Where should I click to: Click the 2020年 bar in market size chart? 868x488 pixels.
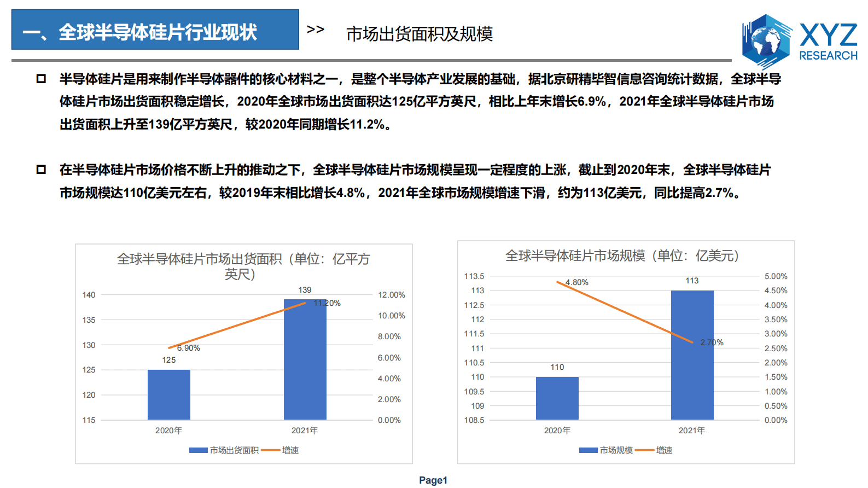click(557, 398)
